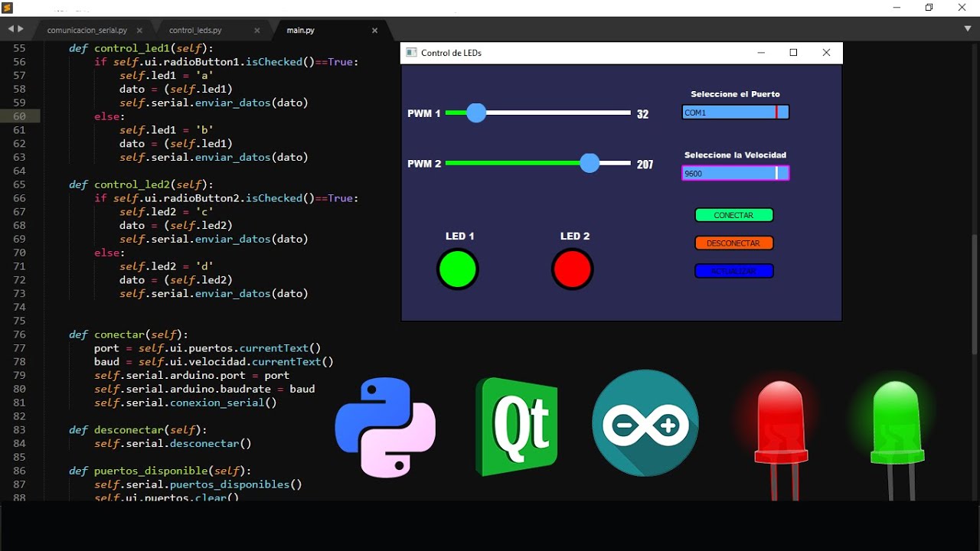Click the PWM 1 value 32
Image resolution: width=980 pixels, height=551 pixels.
click(642, 114)
